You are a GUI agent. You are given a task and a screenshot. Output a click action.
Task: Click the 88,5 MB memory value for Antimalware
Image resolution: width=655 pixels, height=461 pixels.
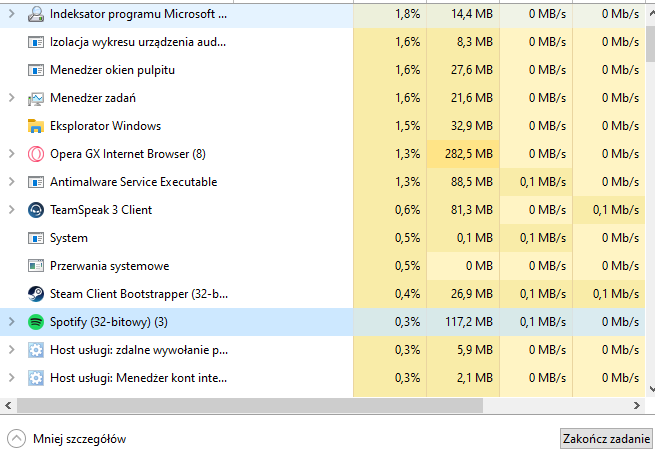472,182
